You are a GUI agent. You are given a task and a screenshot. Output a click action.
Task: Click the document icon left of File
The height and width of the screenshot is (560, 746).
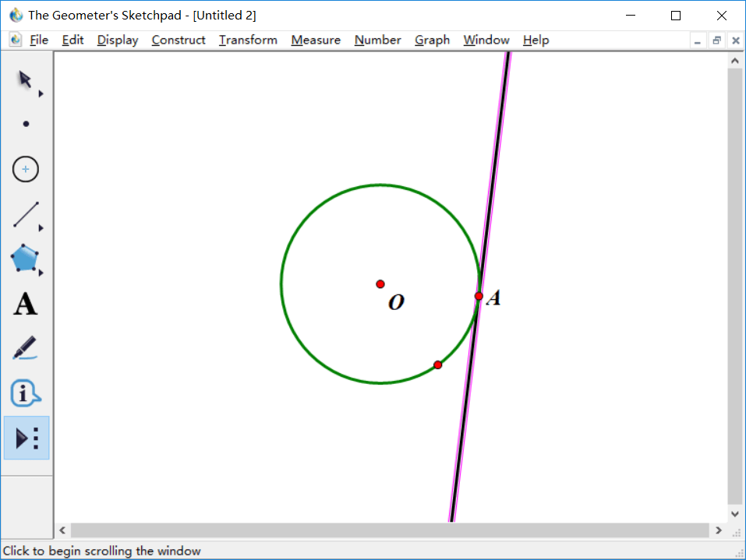[x=16, y=40]
